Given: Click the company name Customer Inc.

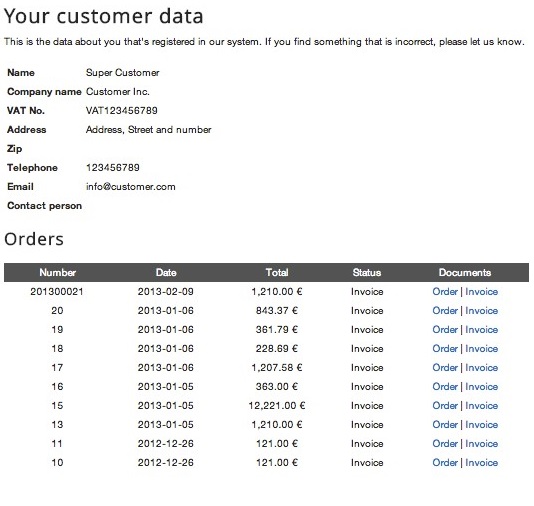Looking at the screenshot, I should 117,92.
